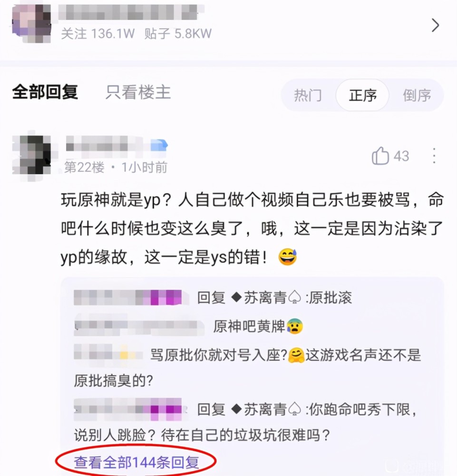Tap the 关注 136.1W follower count

tap(97, 34)
